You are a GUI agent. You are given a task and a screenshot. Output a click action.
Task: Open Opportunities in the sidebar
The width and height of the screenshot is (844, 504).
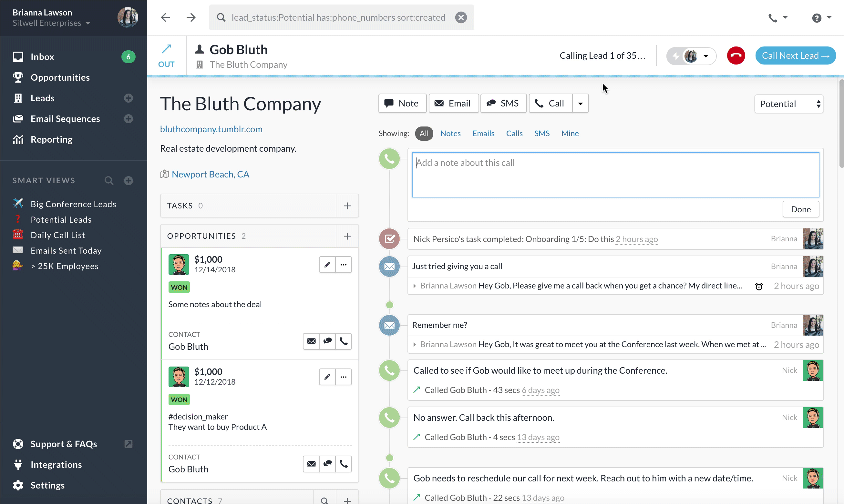[x=60, y=77]
